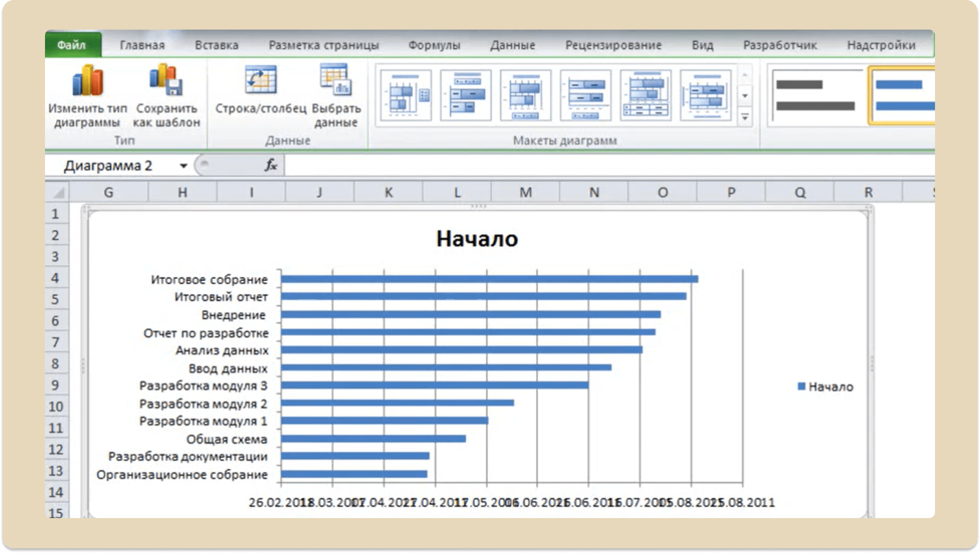Open the Файл tab

coord(72,45)
